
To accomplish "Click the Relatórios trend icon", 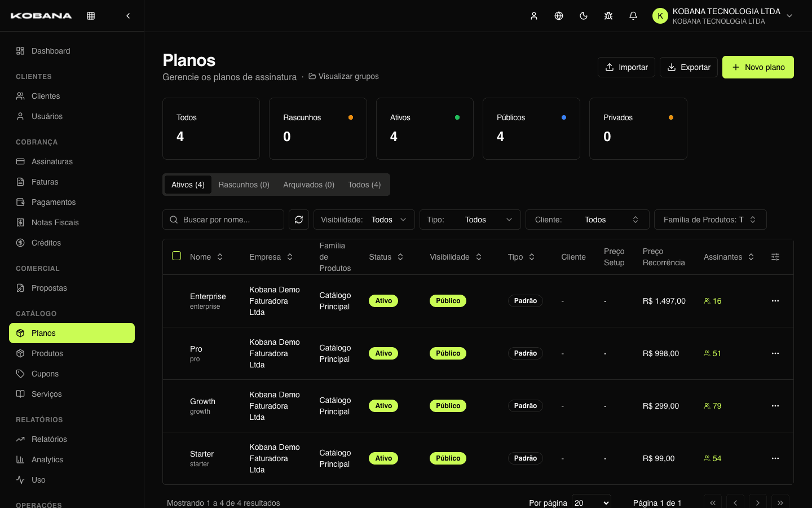I will click(20, 439).
